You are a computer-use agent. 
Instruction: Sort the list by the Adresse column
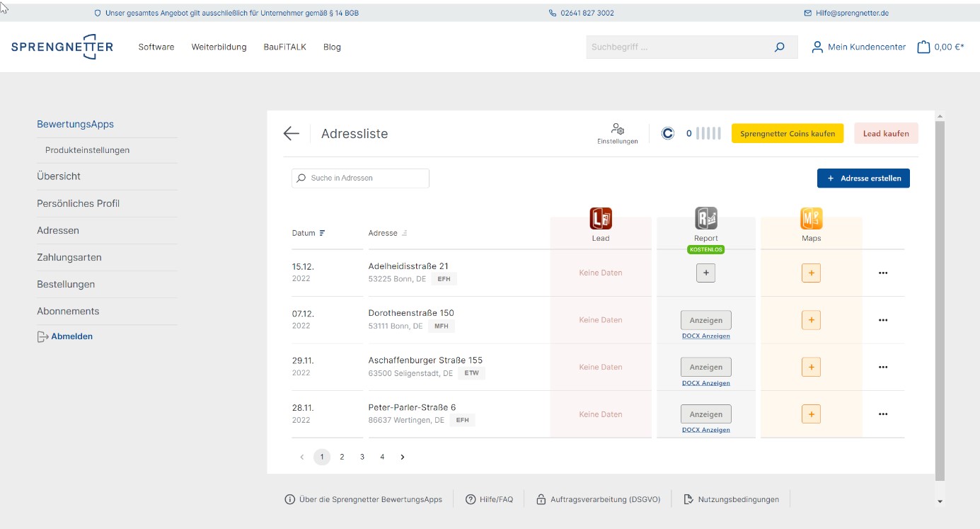click(x=388, y=233)
